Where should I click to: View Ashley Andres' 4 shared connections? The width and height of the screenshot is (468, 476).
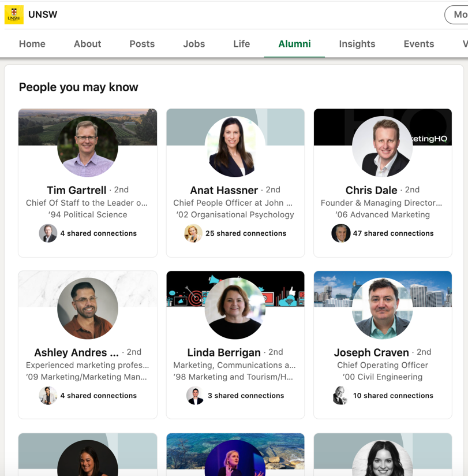pos(99,395)
